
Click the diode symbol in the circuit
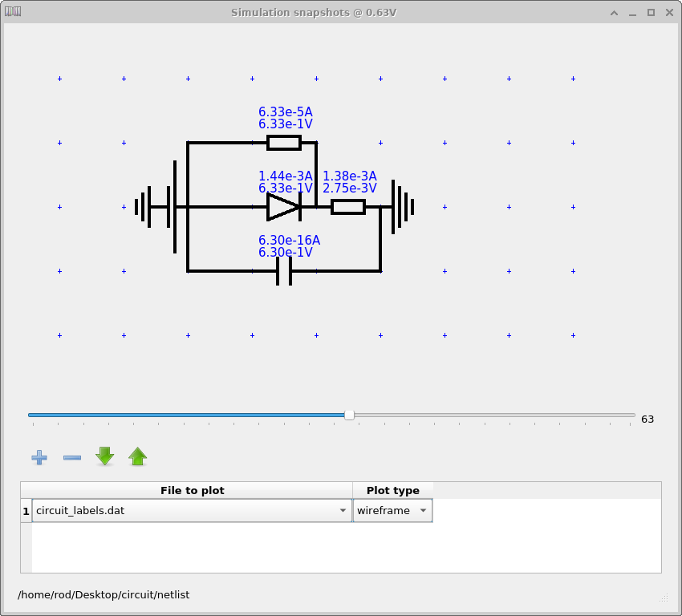pos(283,207)
